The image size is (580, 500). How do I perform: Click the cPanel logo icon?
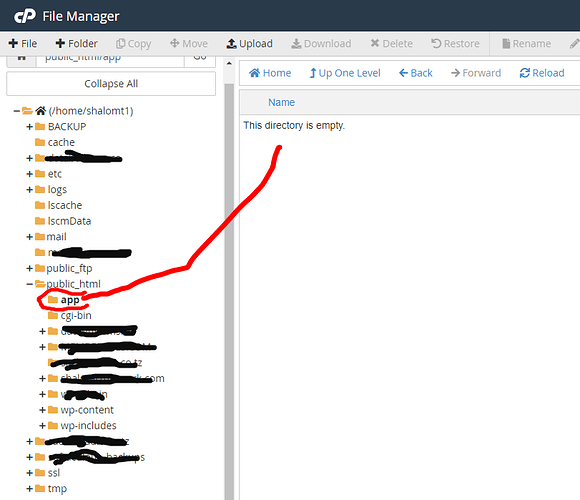[25, 16]
